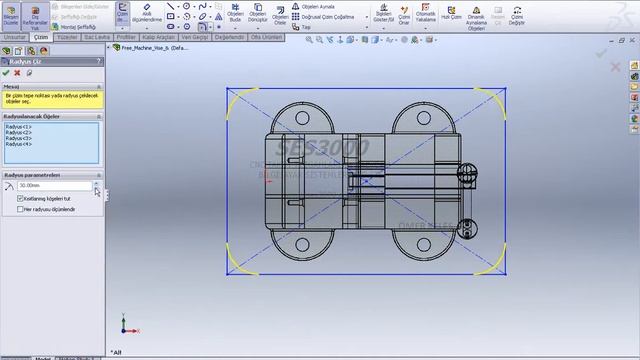
Task: Click the Objeleri Aynala mirror tool
Action: pos(313,7)
